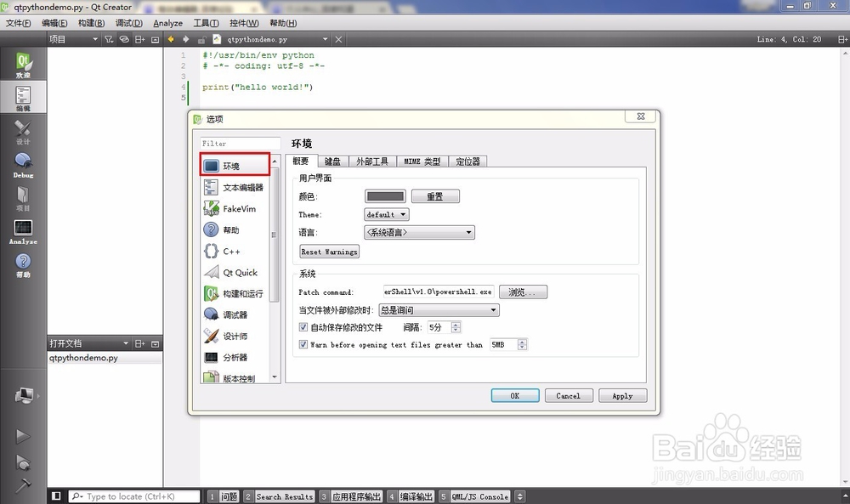Open the Analyze menu
850x504 pixels.
(x=167, y=23)
